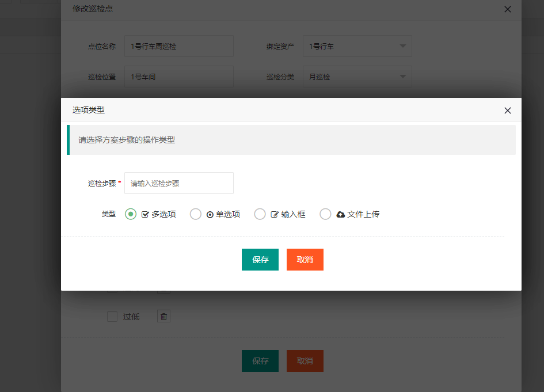Image resolution: width=544 pixels, height=392 pixels.
Task: Click 保存 in the 选项类型 dialog
Action: 260,260
